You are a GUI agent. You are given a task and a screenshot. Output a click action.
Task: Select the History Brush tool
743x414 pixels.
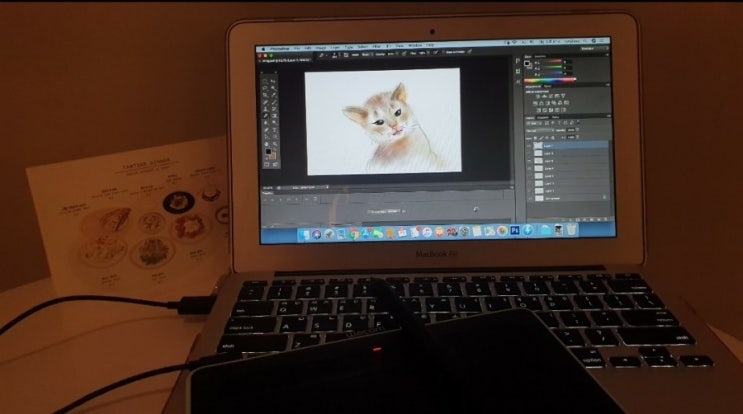pos(274,109)
